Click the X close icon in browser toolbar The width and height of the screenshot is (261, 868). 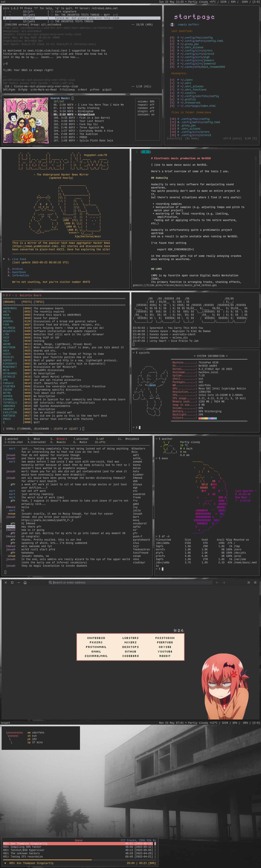[6, 582]
